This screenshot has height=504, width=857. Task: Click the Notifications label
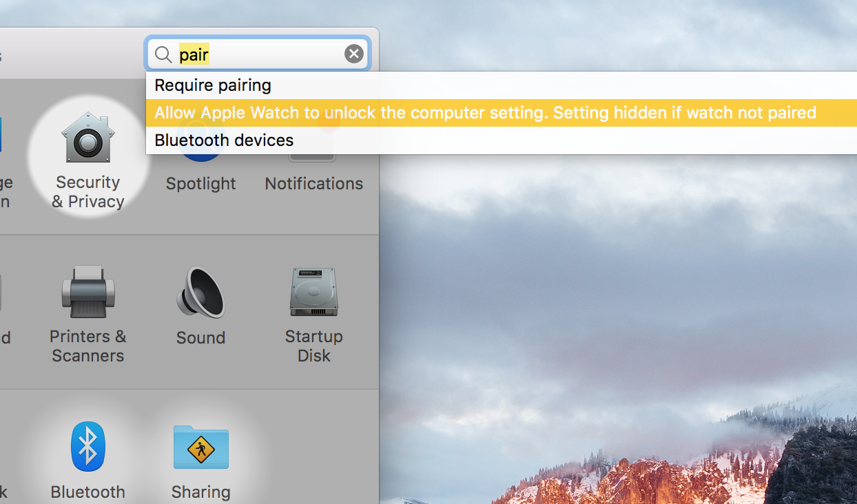(x=314, y=184)
